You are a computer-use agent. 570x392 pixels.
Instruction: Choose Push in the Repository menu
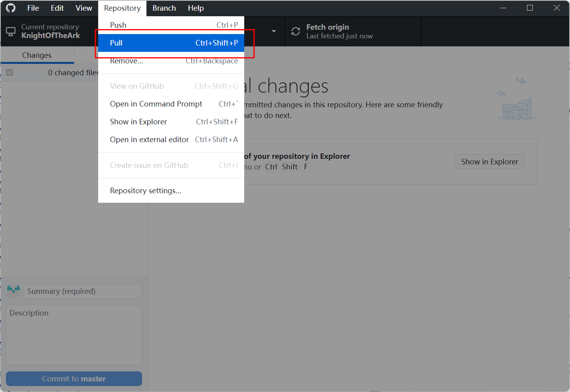click(171, 25)
